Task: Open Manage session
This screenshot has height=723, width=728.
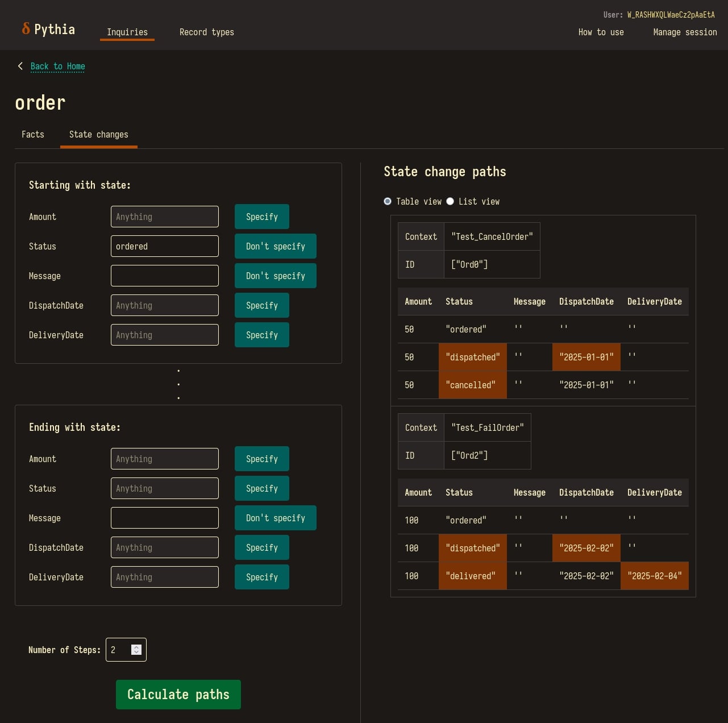Action: pyautogui.click(x=685, y=32)
